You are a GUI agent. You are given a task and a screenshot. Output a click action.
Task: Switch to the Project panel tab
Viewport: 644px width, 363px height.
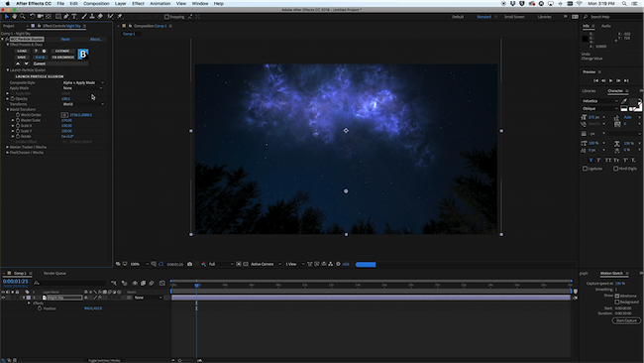pyautogui.click(x=9, y=26)
